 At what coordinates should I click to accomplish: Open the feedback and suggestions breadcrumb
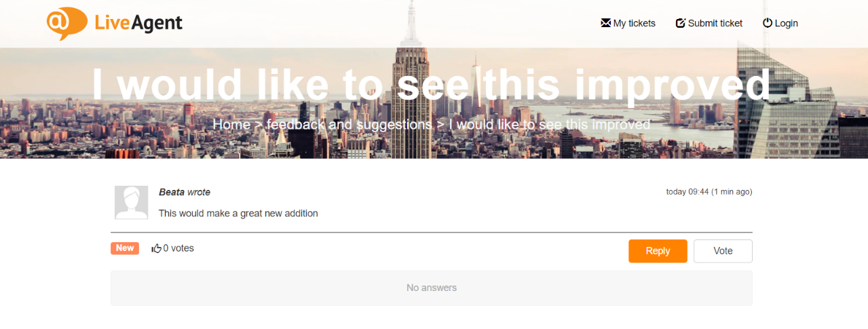pos(349,125)
